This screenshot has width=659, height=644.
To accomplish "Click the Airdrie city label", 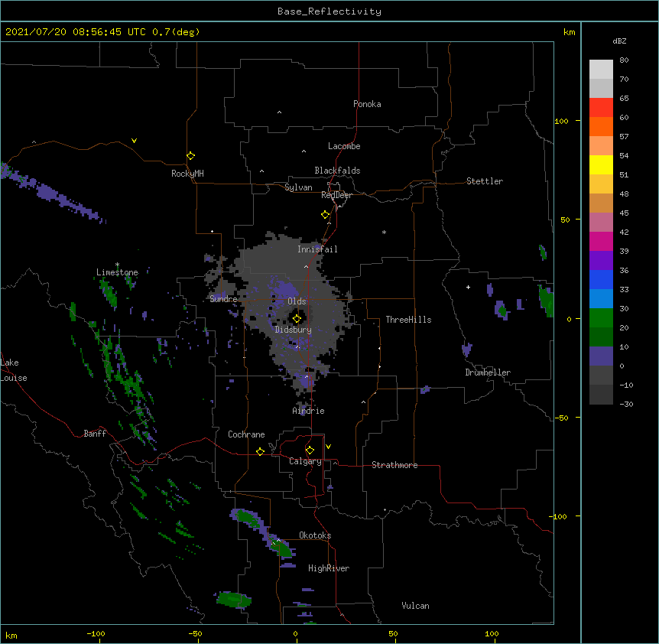I will (x=308, y=411).
